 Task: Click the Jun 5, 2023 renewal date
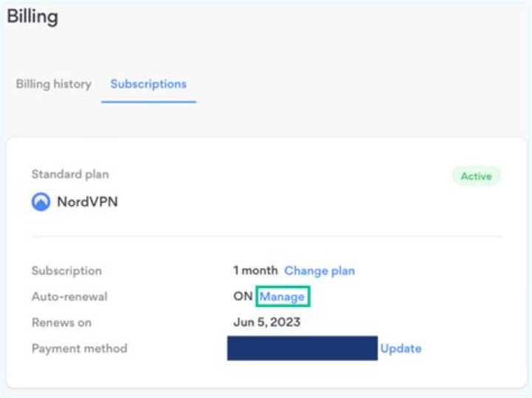pos(267,323)
